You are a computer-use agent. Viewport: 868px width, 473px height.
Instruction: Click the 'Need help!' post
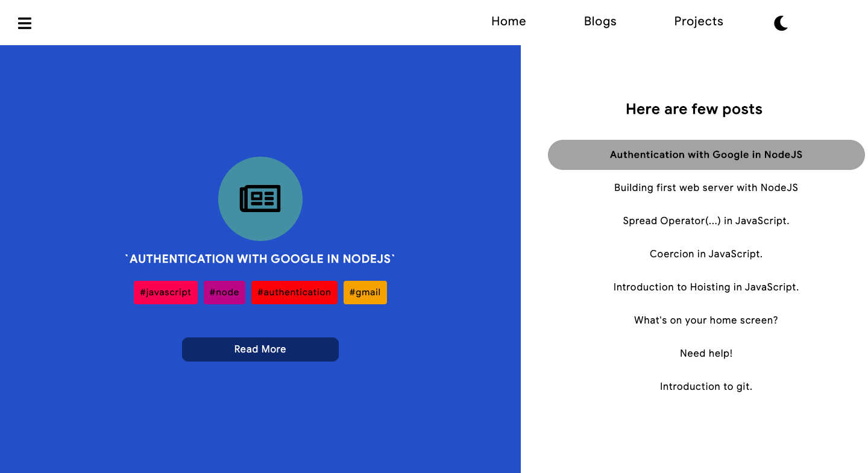(x=706, y=353)
